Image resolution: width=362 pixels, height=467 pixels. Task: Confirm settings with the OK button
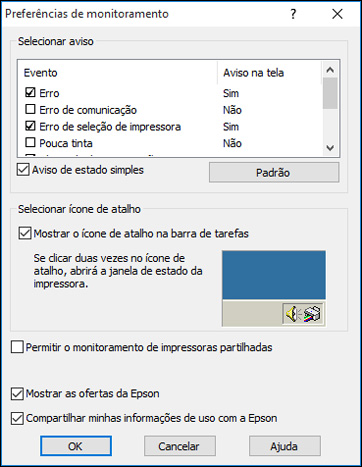click(76, 446)
